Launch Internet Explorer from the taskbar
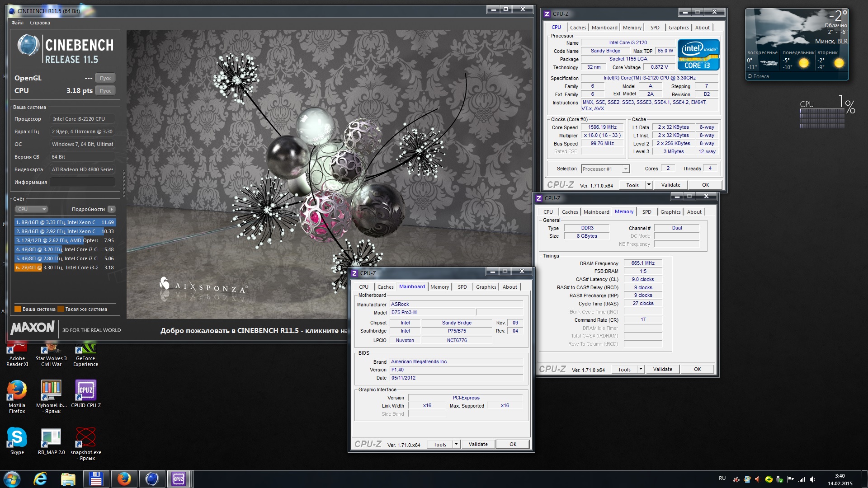Image resolution: width=868 pixels, height=488 pixels. click(40, 479)
